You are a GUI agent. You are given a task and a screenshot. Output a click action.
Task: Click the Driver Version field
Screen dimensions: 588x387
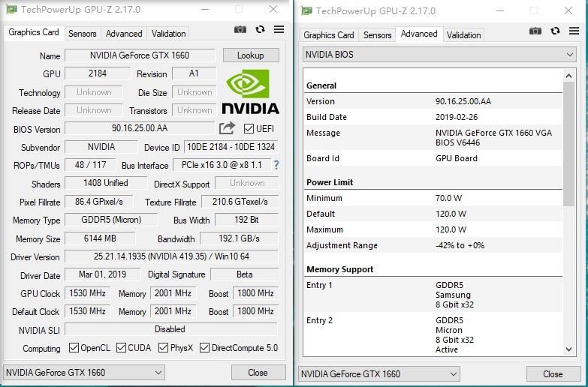[171, 256]
